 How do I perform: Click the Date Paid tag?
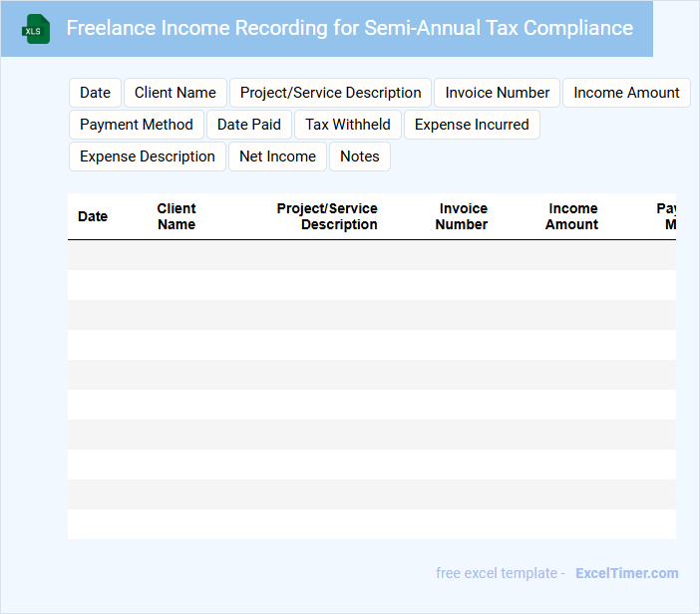pyautogui.click(x=249, y=125)
